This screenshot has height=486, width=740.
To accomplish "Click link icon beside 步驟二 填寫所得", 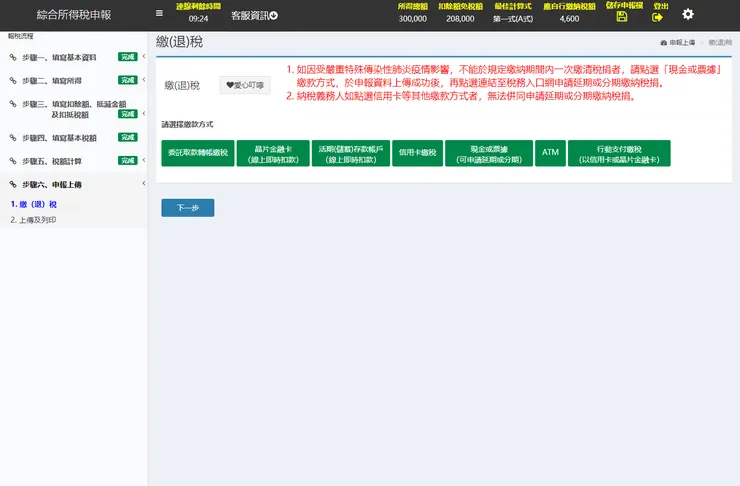I will [x=13, y=80].
